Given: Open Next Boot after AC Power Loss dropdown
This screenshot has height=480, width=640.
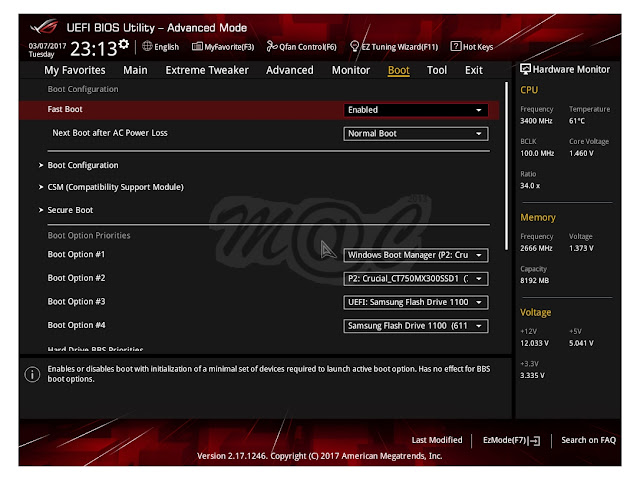Looking at the screenshot, I should click(416, 133).
